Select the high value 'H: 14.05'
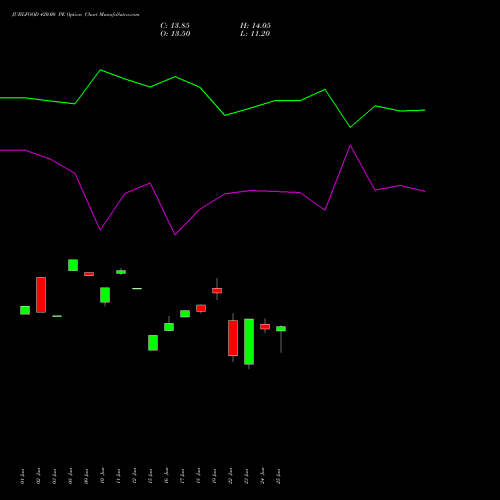This screenshot has width=500, height=500. 255,26
